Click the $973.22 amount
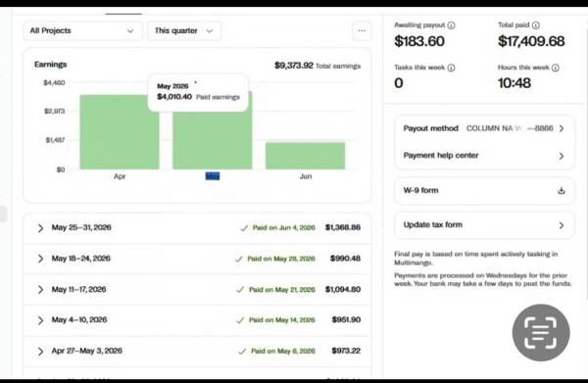Image resolution: width=588 pixels, height=383 pixels. (346, 351)
